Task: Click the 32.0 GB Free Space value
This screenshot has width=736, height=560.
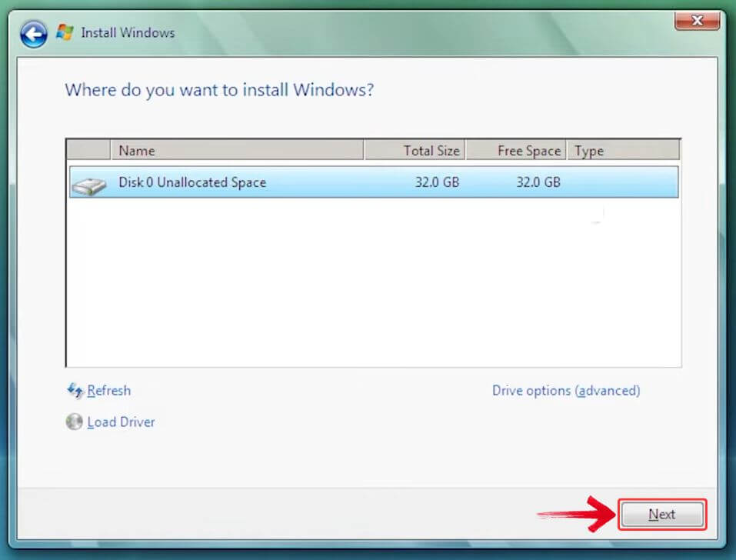Action: coord(538,182)
